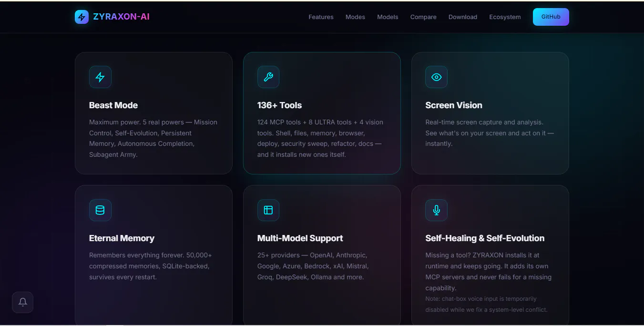The height and width of the screenshot is (326, 644).
Task: Click the database icon on Eternal Memory card
Action: click(100, 210)
